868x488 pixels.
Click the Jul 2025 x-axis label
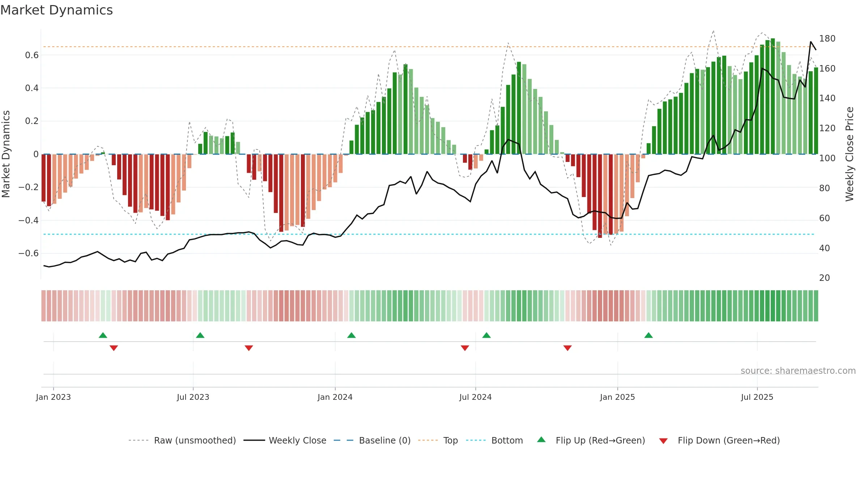coord(757,397)
